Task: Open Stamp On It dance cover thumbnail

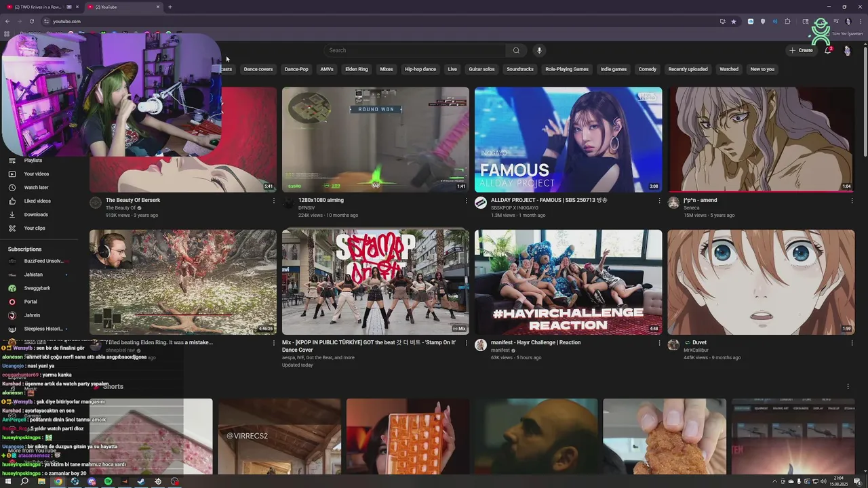Action: tap(376, 282)
